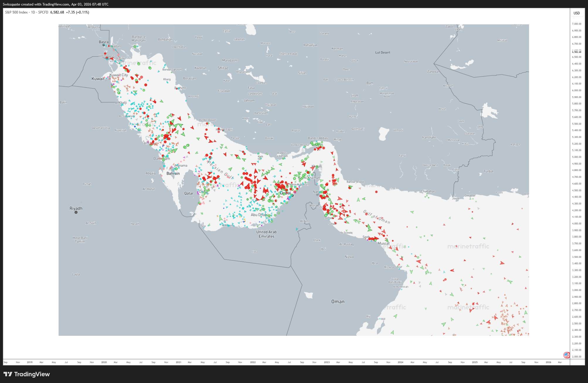Click the 5,000.00 price level label
The height and width of the screenshot is (383, 588).
(x=577, y=157)
